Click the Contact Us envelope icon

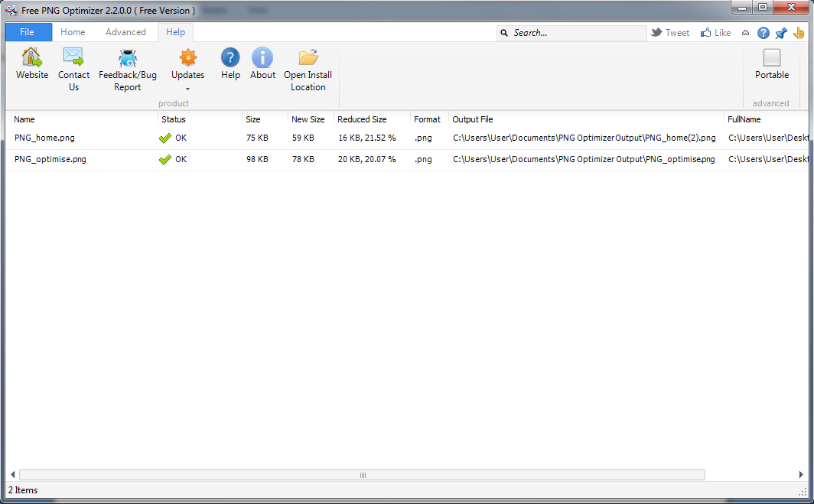tap(73, 57)
